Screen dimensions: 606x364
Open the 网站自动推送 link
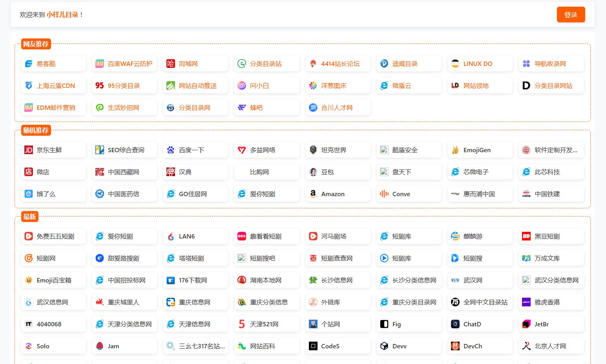click(x=198, y=86)
